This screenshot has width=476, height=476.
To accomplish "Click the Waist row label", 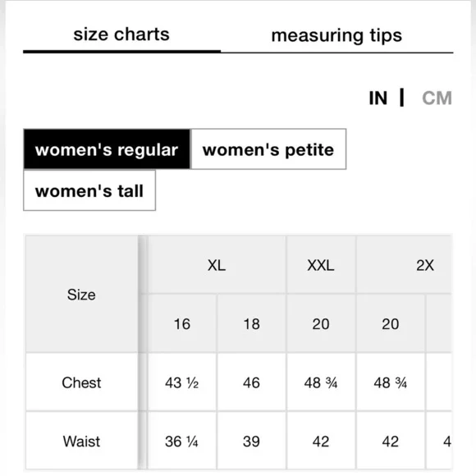I will 81,441.
